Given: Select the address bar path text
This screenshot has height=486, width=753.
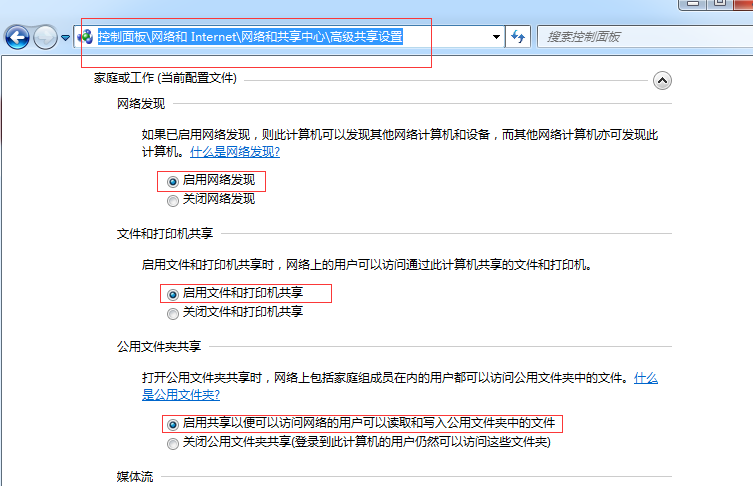Looking at the screenshot, I should point(250,36).
